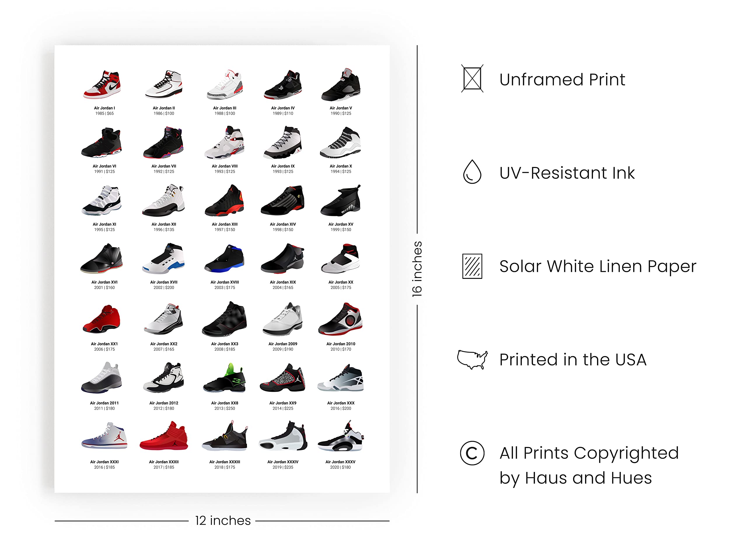Click 'All Prints Copyrighted by Haus and Hues'
The height and width of the screenshot is (560, 747).
point(589,465)
